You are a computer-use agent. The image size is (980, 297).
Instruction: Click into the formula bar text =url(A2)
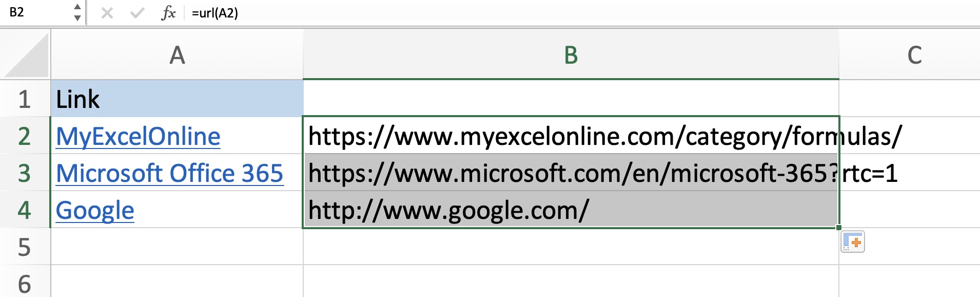point(215,13)
